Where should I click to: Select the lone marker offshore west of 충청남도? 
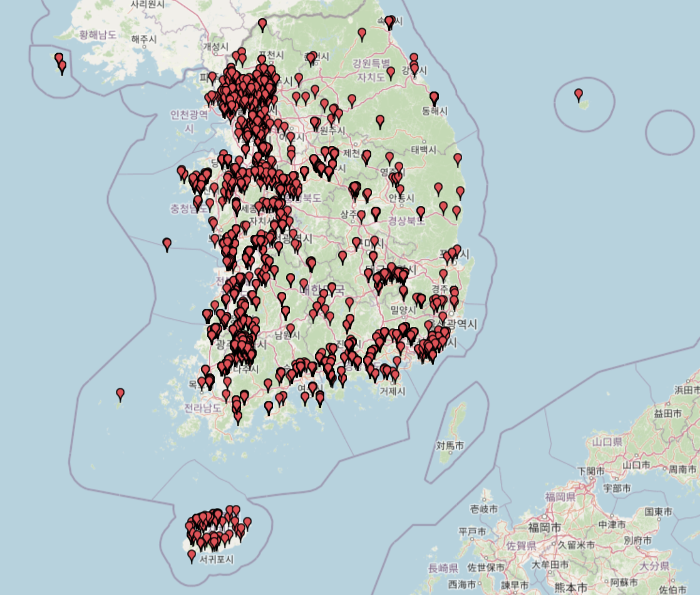click(167, 244)
